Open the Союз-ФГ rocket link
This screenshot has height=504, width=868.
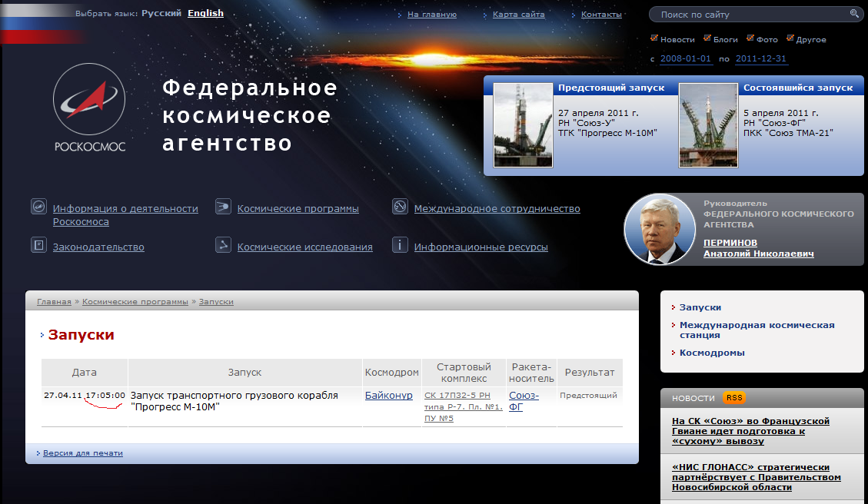point(524,401)
